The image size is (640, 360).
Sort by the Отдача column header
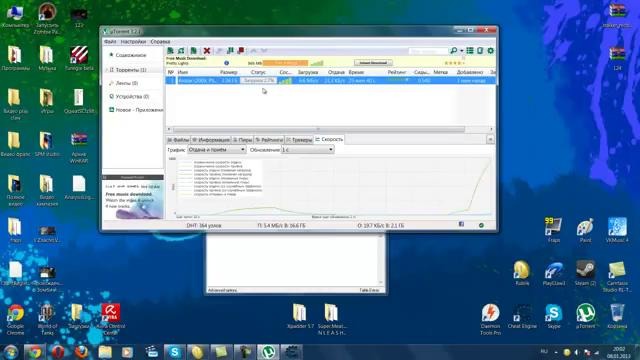pos(336,72)
